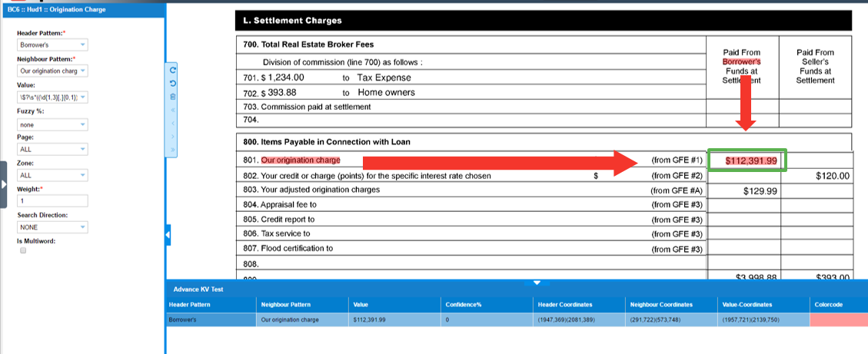The width and height of the screenshot is (868, 354).
Task: Click the L. Settlement Charges heading
Action: (292, 21)
